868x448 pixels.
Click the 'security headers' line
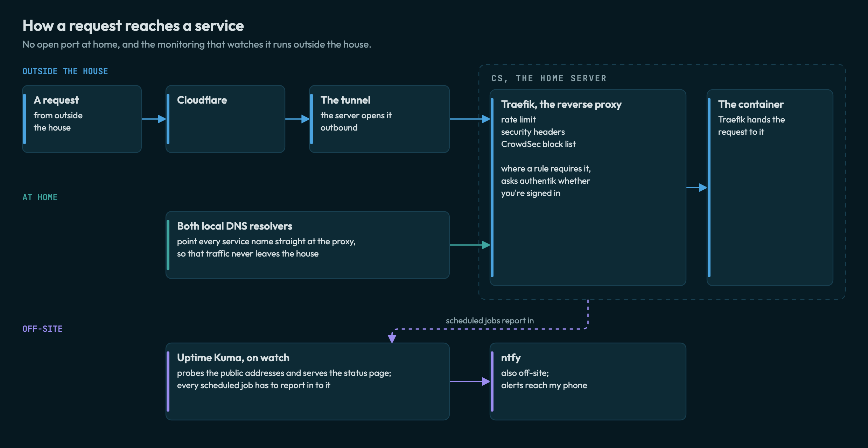point(533,132)
